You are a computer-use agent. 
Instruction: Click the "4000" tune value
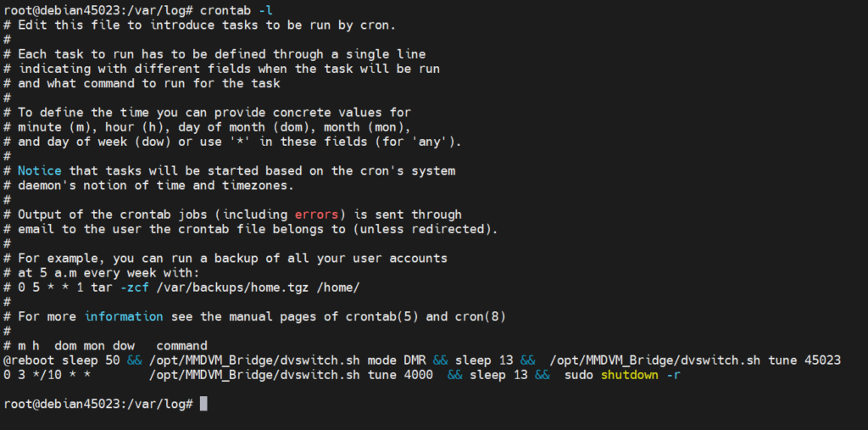[416, 375]
